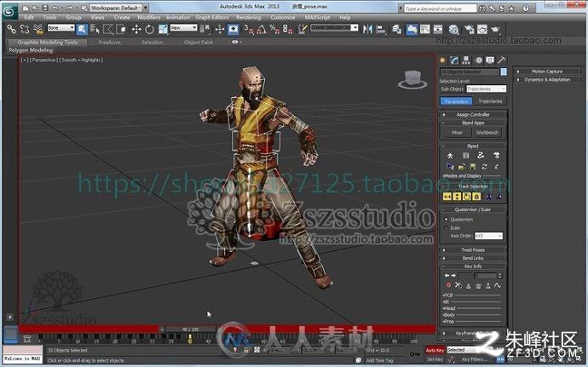Viewport: 588px width, 367px height.
Task: Activate the Select Object tool
Action: 82,29
